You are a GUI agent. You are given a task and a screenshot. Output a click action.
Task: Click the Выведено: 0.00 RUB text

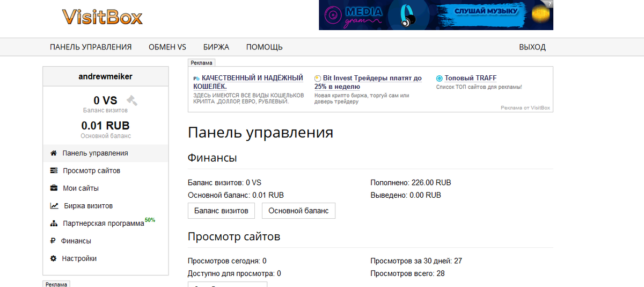click(406, 195)
